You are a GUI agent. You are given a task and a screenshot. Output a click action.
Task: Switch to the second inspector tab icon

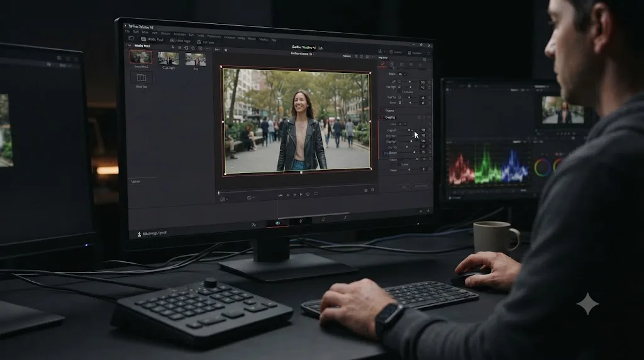(x=392, y=64)
